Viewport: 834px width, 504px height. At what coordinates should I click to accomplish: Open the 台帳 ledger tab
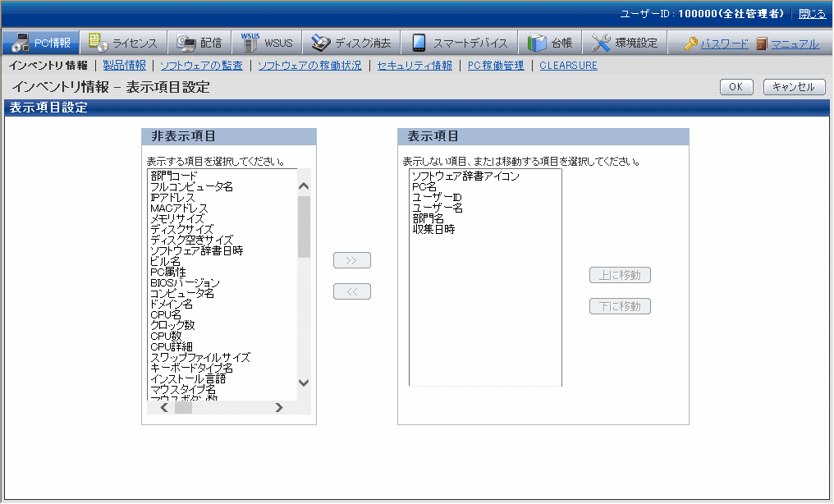point(551,44)
